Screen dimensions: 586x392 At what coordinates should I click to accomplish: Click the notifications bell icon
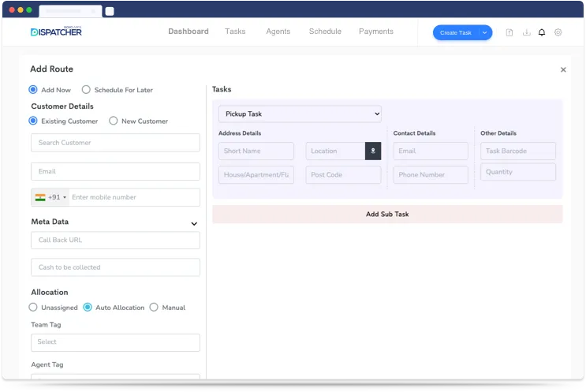tap(542, 32)
